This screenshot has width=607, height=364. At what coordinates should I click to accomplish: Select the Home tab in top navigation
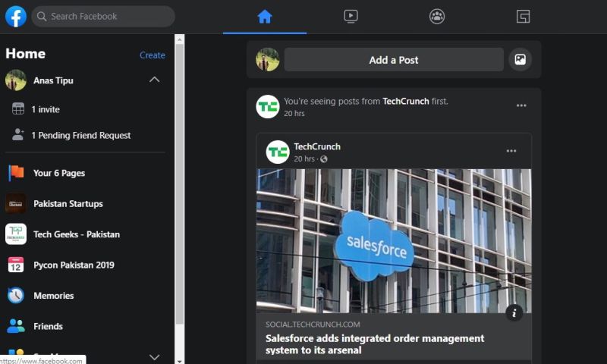[264, 16]
